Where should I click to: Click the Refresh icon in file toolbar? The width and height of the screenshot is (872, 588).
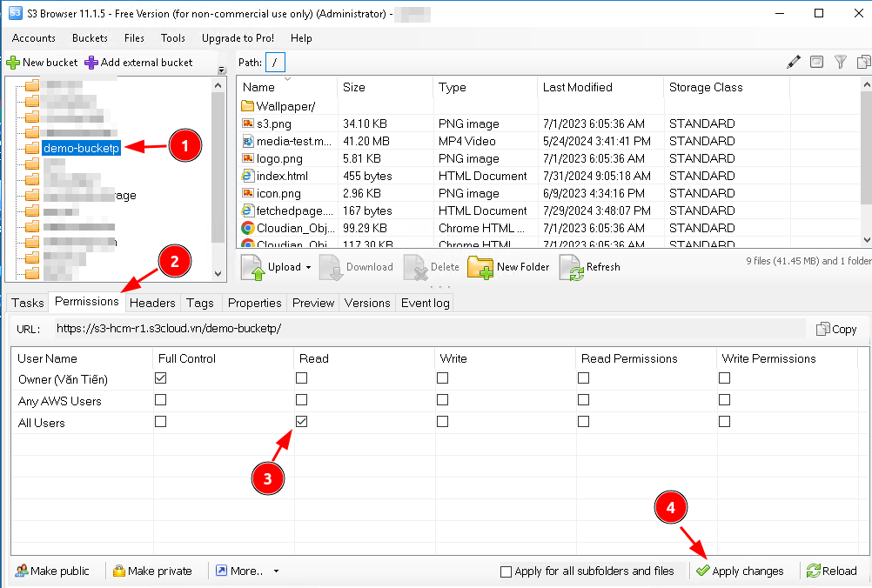(571, 267)
